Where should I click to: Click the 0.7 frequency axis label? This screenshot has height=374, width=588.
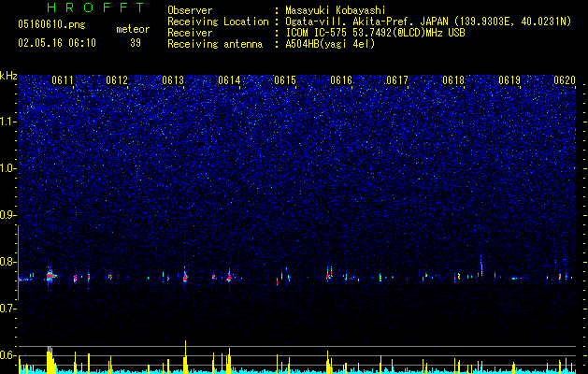7,309
